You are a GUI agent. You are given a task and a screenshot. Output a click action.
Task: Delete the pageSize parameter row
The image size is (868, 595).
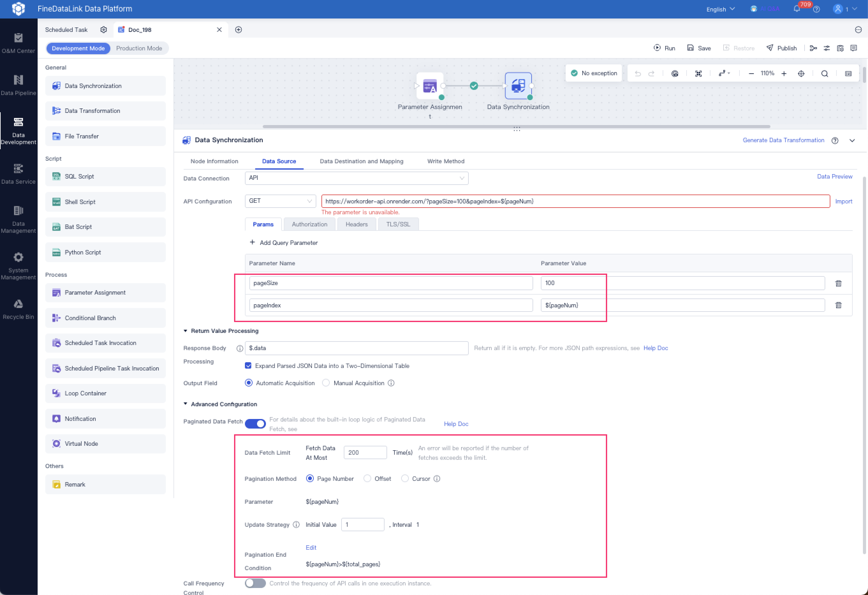pos(838,283)
